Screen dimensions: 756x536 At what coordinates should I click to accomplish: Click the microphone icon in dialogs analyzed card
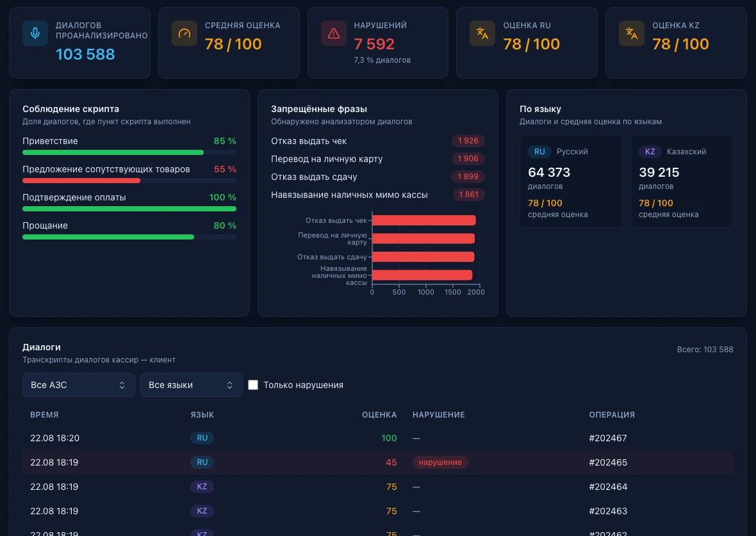tap(35, 33)
